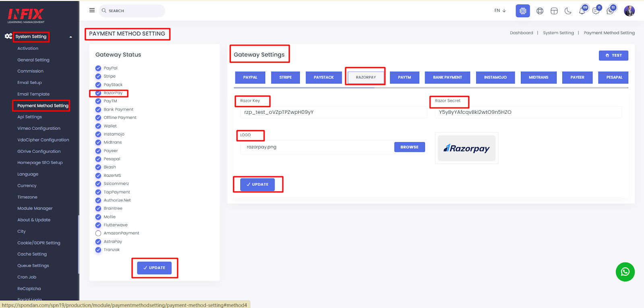Click the gateway tabs horizontal scrollbar
Image resolution: width=644 pixels, height=308 pixels.
click(304, 88)
